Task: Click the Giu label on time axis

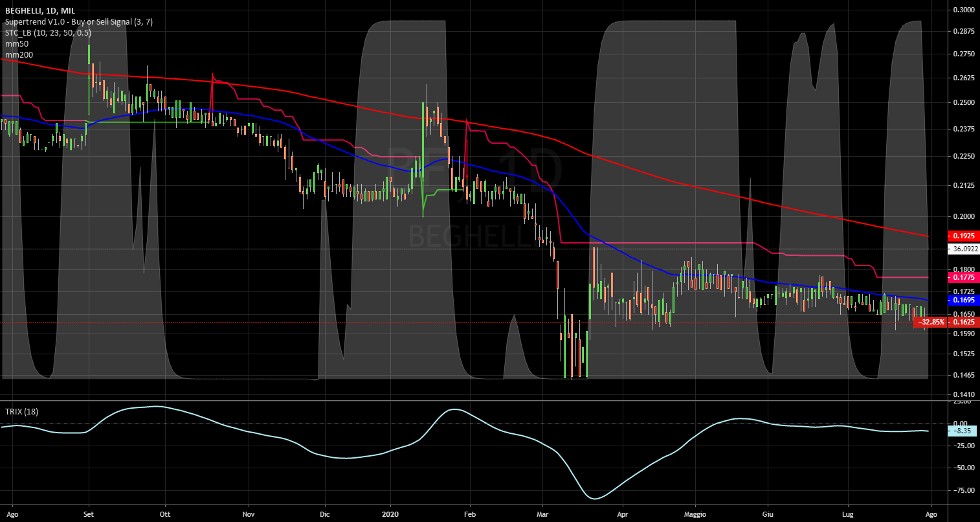Action: coord(768,514)
